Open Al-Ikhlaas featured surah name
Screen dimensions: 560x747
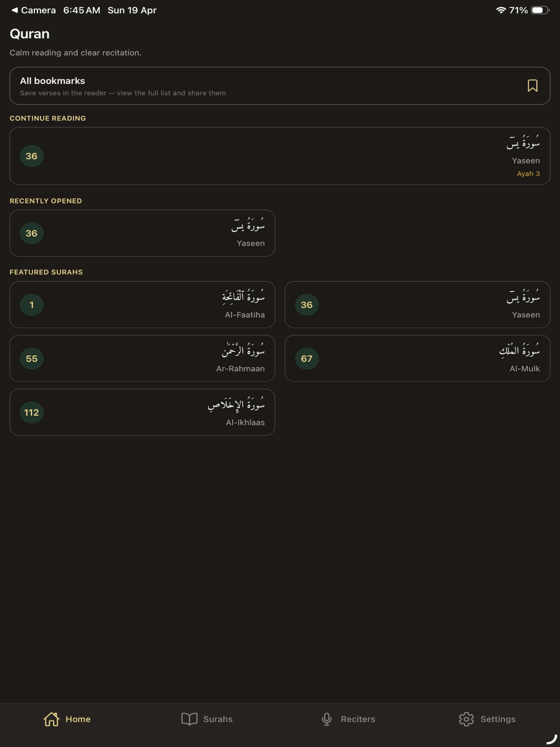click(x=245, y=422)
